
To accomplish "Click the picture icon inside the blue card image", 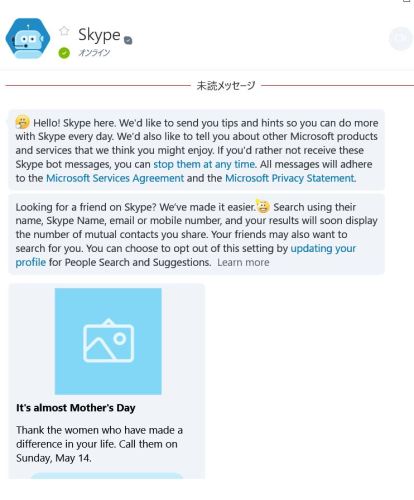I will [x=109, y=341].
